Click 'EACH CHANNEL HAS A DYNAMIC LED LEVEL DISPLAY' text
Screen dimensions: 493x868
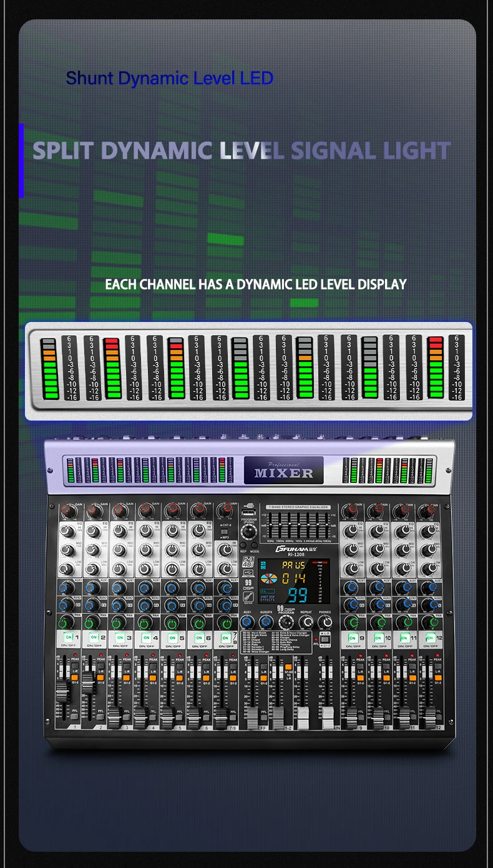(256, 285)
